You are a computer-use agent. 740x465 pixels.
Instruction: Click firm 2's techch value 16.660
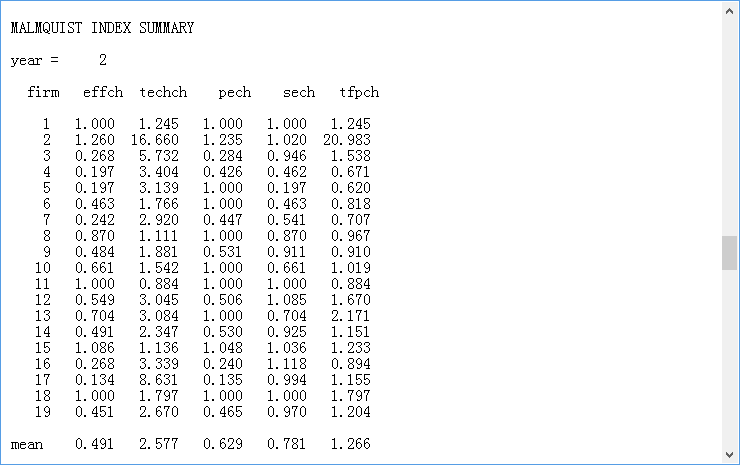coord(155,140)
